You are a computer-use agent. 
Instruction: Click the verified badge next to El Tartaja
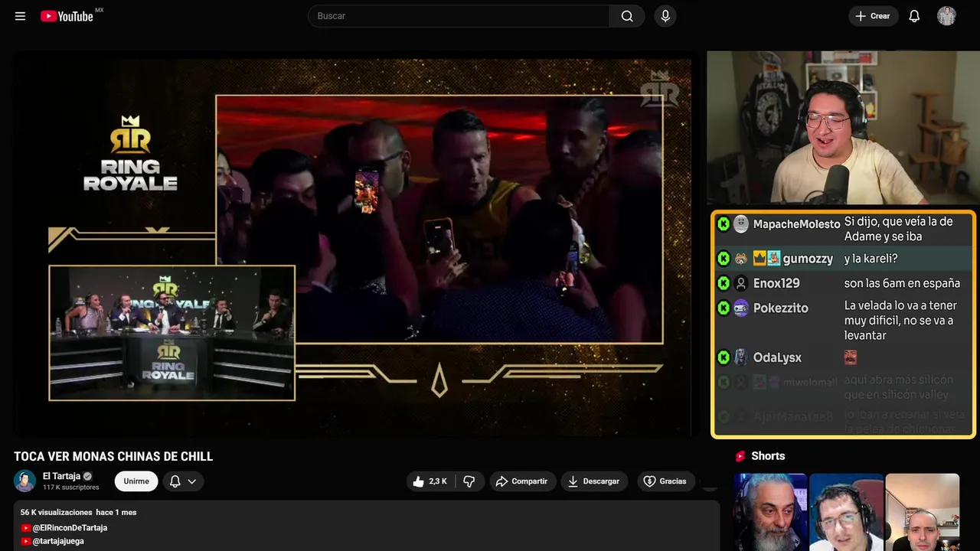click(87, 476)
